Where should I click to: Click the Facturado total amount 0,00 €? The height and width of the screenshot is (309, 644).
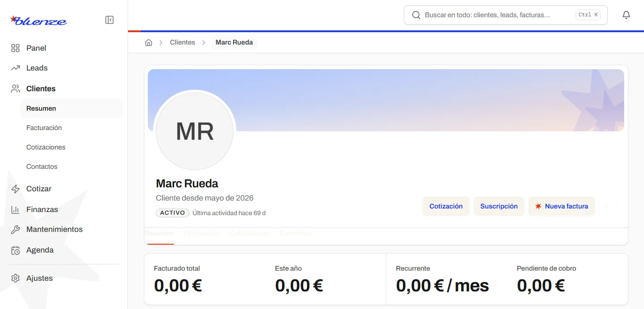(x=178, y=286)
